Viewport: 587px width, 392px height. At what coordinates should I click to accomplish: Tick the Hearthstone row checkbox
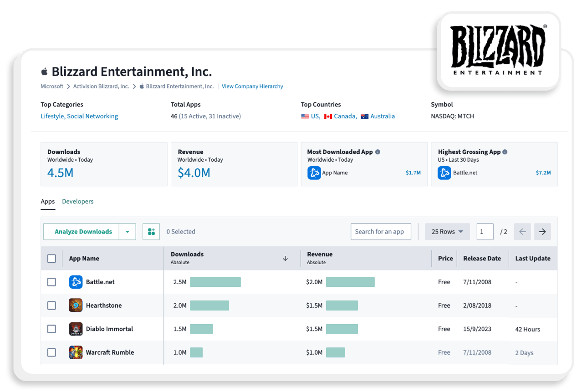pos(51,305)
